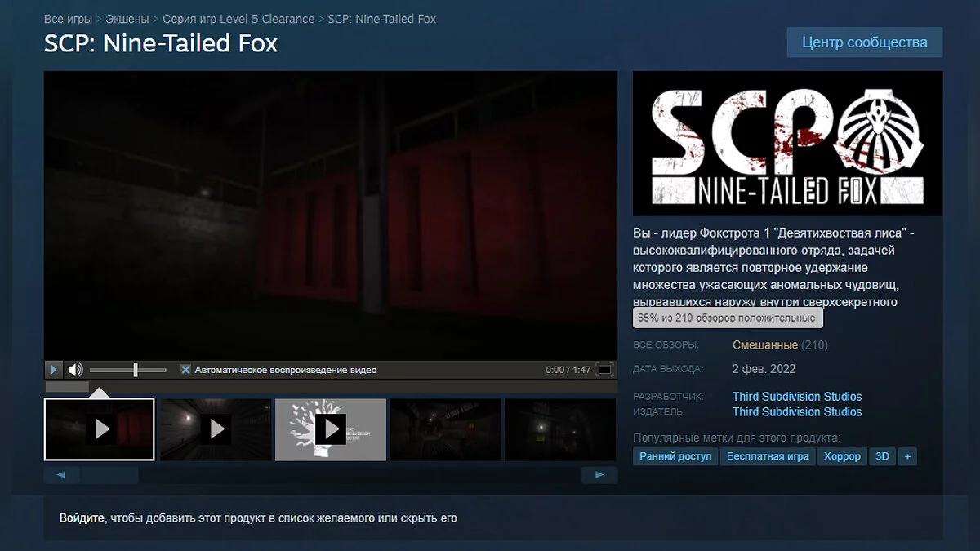Adjust the video volume slider
This screenshot has width=980, height=551.
(x=127, y=370)
